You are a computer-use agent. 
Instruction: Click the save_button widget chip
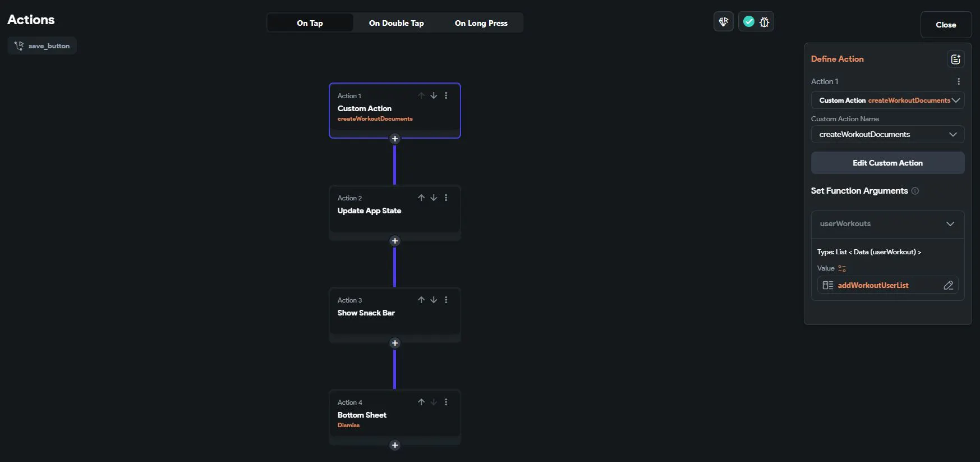pyautogui.click(x=42, y=46)
